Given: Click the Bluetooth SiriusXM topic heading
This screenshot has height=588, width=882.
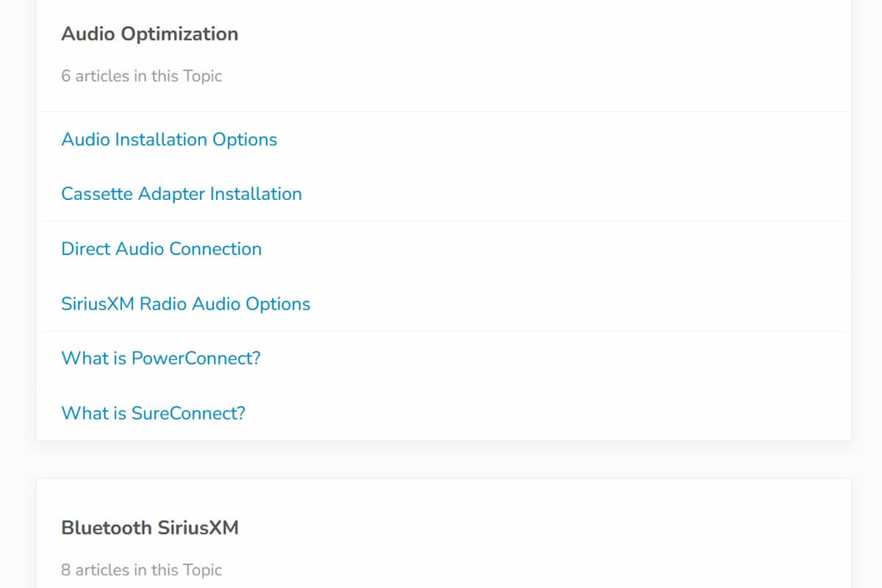Looking at the screenshot, I should click(149, 528).
